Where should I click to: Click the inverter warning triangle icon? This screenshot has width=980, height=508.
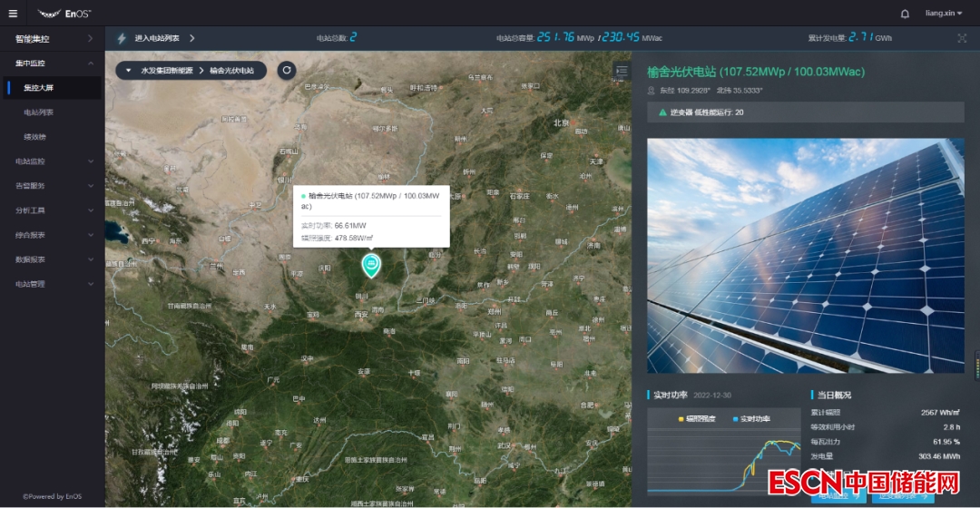(662, 112)
